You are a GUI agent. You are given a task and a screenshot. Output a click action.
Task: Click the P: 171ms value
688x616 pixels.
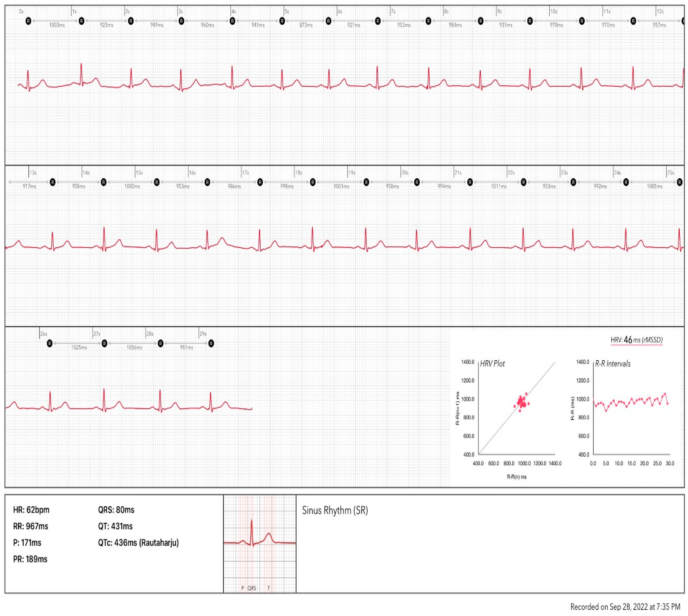(x=27, y=543)
